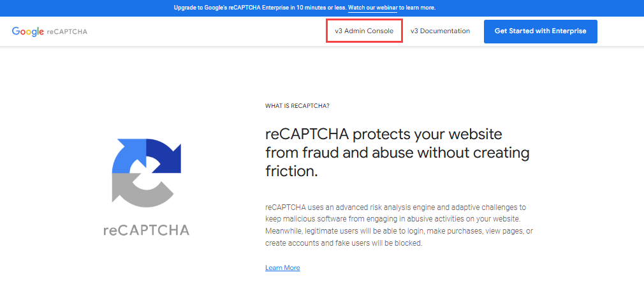The height and width of the screenshot is (293, 644).
Task: Follow the Watch our webinar link
Action: coord(372,8)
